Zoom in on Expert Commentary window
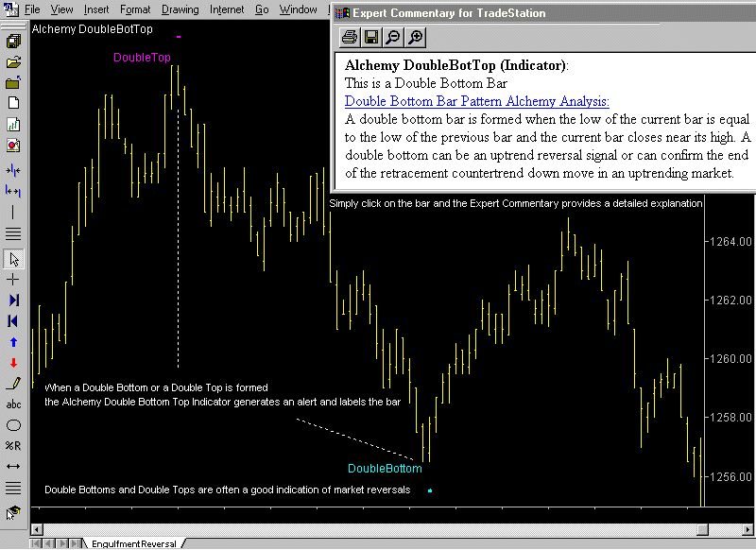756x550 pixels. (x=416, y=37)
